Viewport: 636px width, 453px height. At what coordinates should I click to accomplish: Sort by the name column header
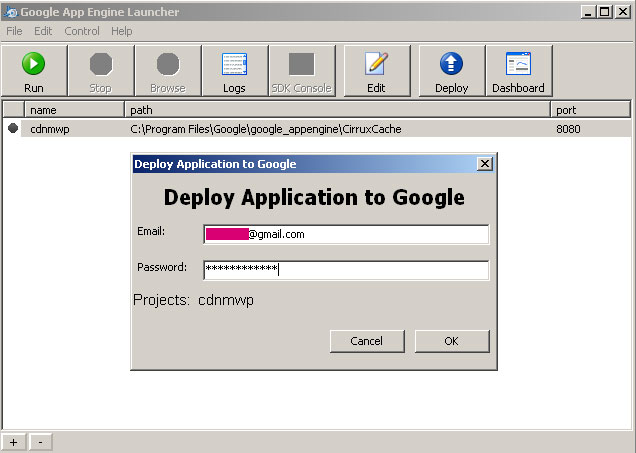tap(75, 110)
